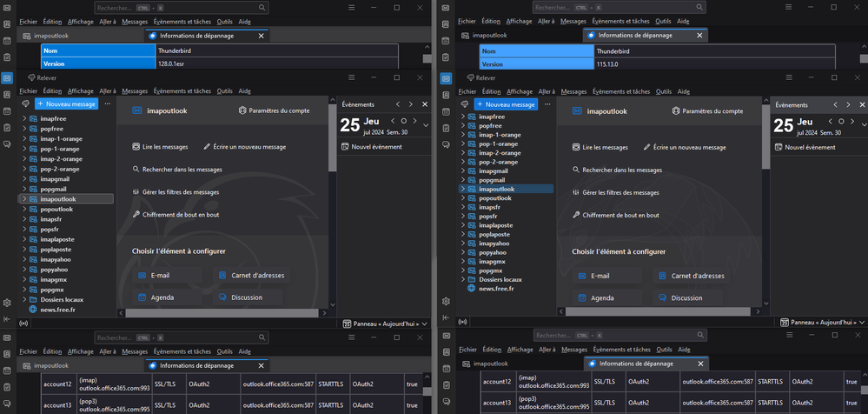Viewport: 868px width, 414px height.
Task: Open folder pane options (…) in the right window
Action: point(547,104)
